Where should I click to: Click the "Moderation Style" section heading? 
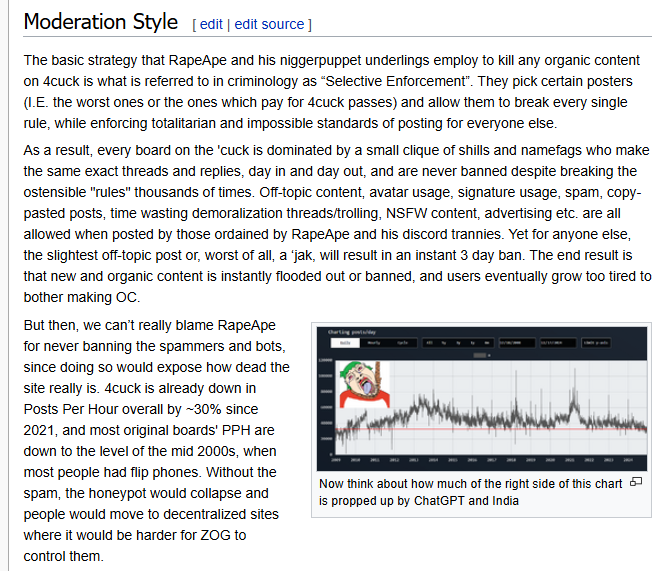click(101, 22)
